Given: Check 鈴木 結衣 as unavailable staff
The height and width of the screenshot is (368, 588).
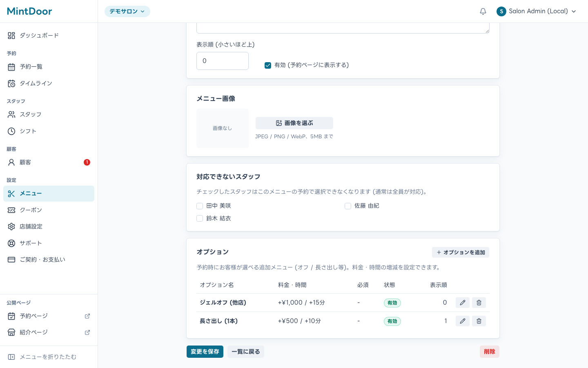Looking at the screenshot, I should [200, 218].
